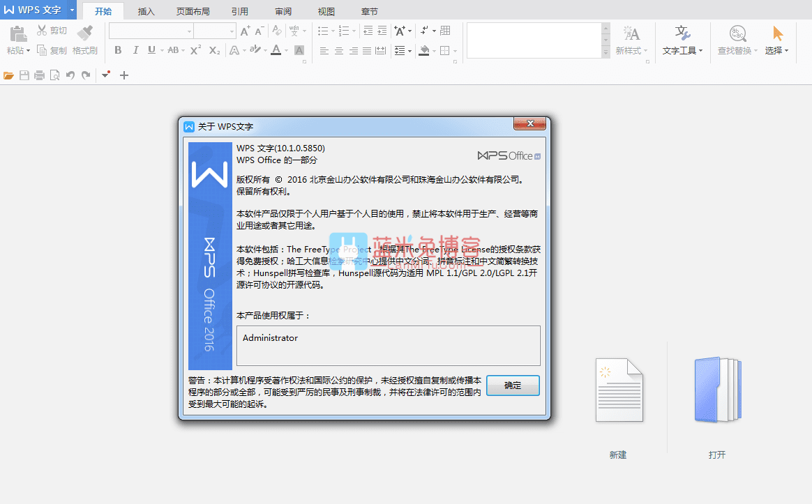Expand the Paste dropdown arrow
The width and height of the screenshot is (812, 504).
coord(28,51)
